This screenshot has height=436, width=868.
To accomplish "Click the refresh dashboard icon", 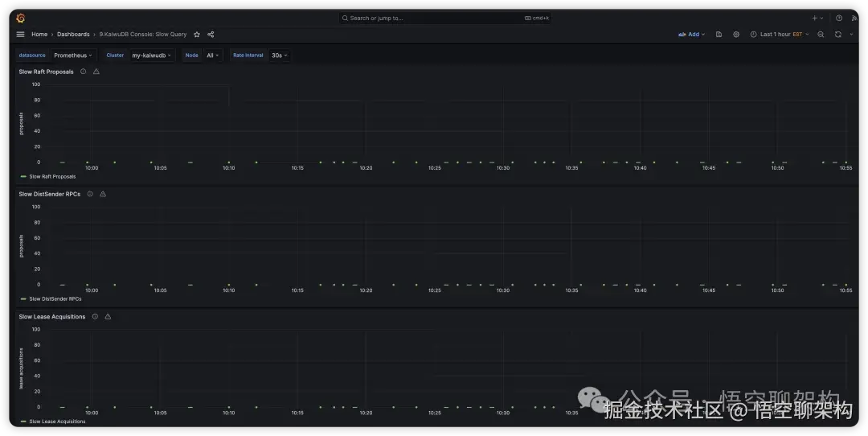I will 837,35.
